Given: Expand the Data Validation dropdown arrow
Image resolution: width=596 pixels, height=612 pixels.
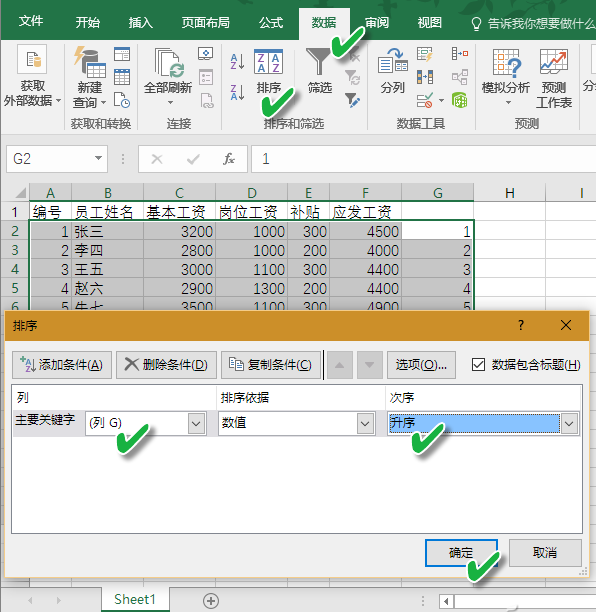Looking at the screenshot, I should (441, 101).
